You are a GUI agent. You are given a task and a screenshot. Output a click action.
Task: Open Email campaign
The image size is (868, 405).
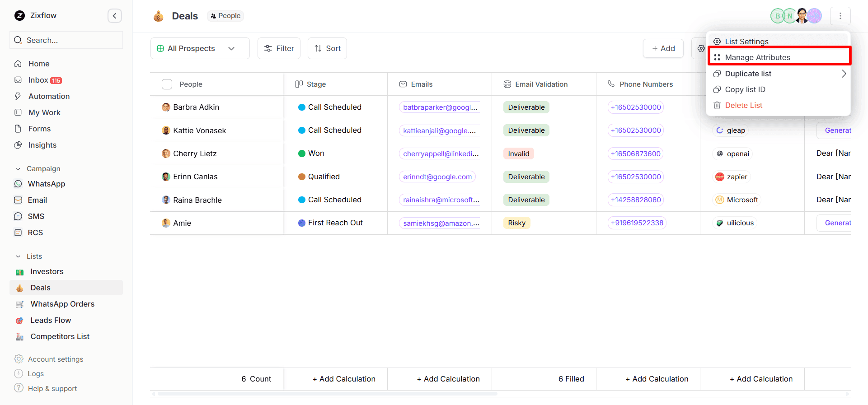click(x=37, y=200)
